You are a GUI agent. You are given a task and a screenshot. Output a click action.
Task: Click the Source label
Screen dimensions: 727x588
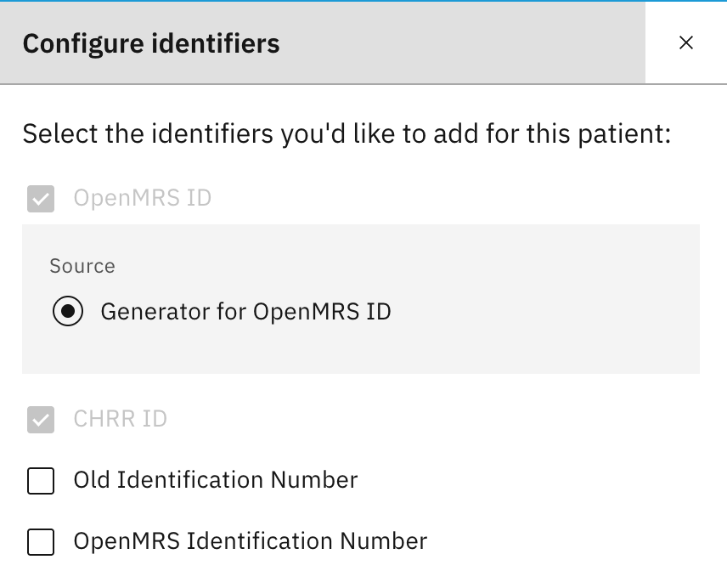(82, 266)
